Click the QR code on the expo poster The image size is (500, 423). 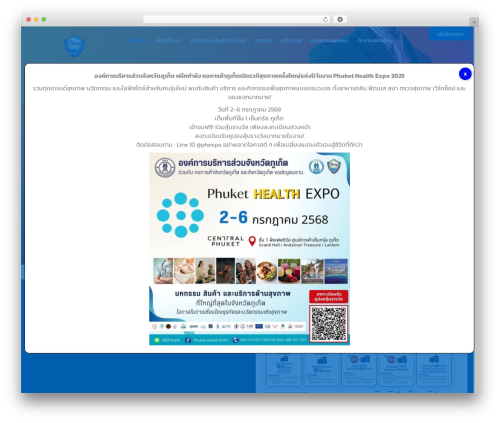click(329, 324)
